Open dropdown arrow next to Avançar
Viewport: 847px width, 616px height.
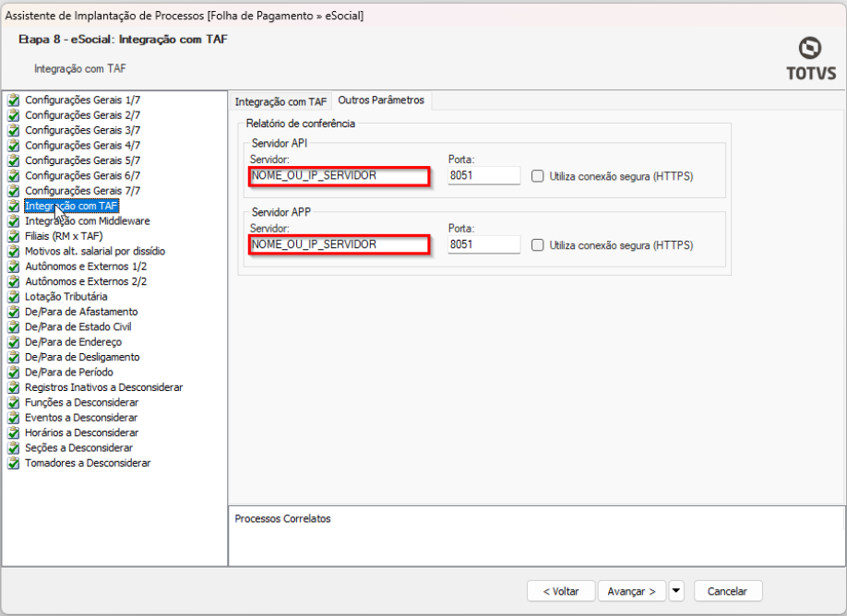[676, 590]
